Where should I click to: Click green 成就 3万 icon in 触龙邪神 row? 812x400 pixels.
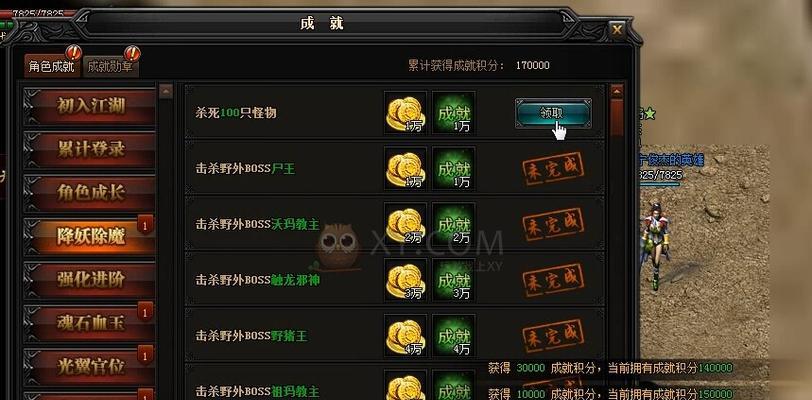[454, 280]
